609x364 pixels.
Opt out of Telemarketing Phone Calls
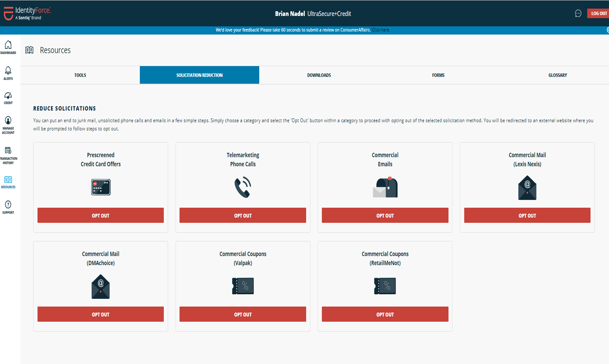(243, 215)
